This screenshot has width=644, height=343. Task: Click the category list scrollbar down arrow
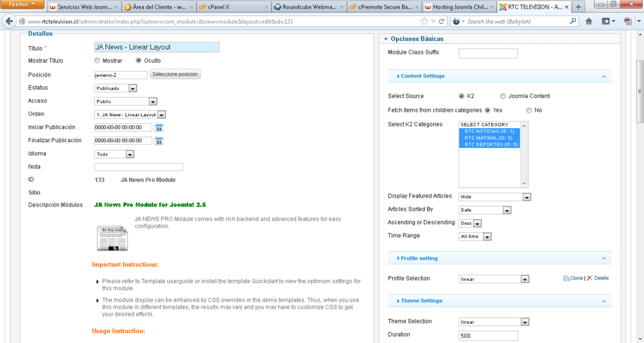(525, 184)
